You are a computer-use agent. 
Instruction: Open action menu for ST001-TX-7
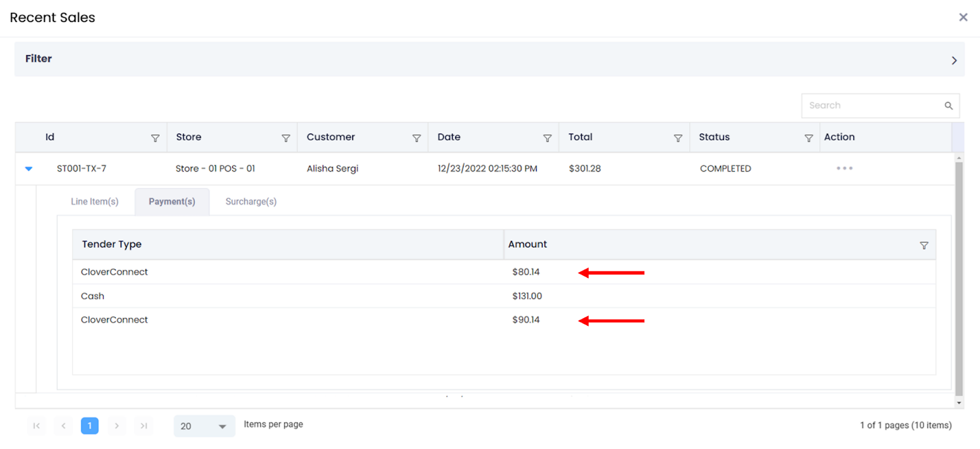(844, 168)
